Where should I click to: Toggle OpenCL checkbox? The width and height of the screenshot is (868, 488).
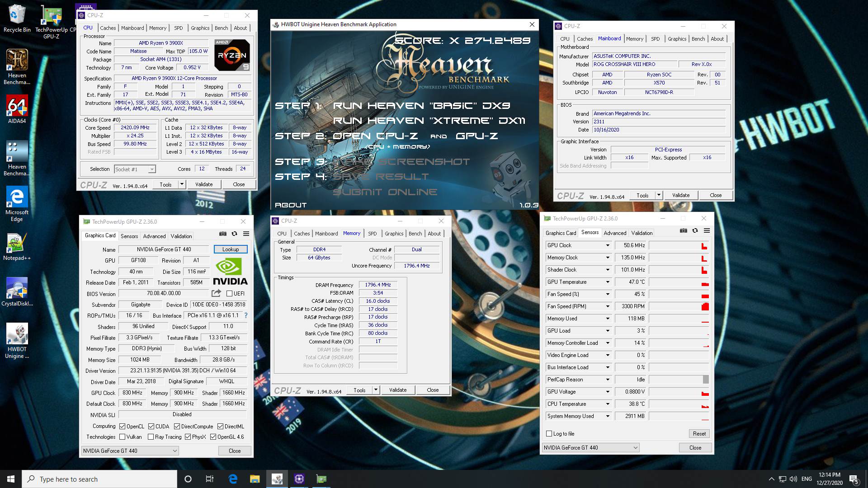(122, 427)
